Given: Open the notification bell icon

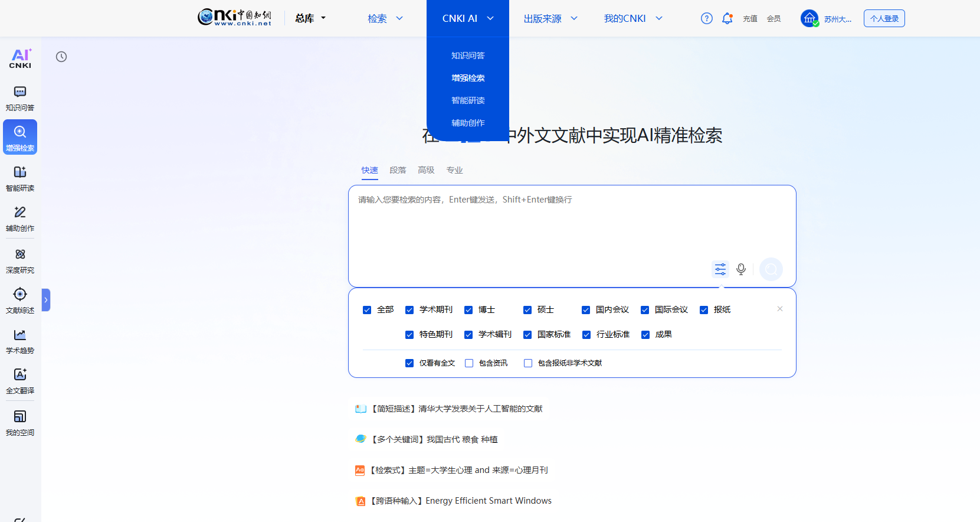Looking at the screenshot, I should pyautogui.click(x=727, y=19).
